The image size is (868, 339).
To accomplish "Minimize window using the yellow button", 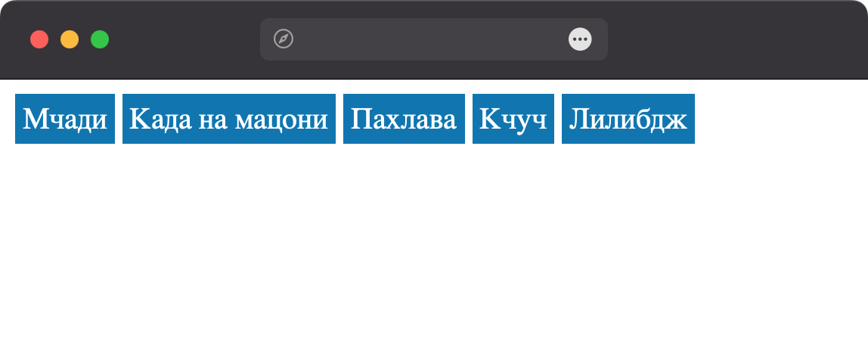I will click(70, 39).
